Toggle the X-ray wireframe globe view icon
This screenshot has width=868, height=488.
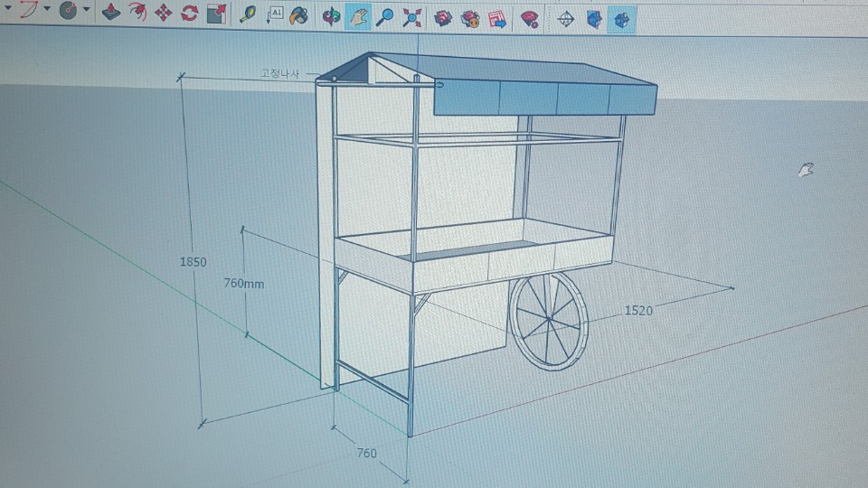565,20
